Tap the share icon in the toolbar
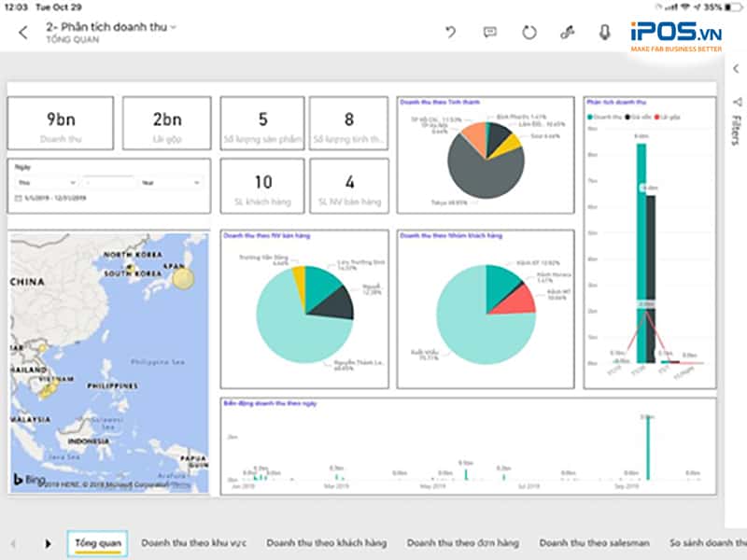Image resolution: width=747 pixels, height=560 pixels. coord(568,30)
